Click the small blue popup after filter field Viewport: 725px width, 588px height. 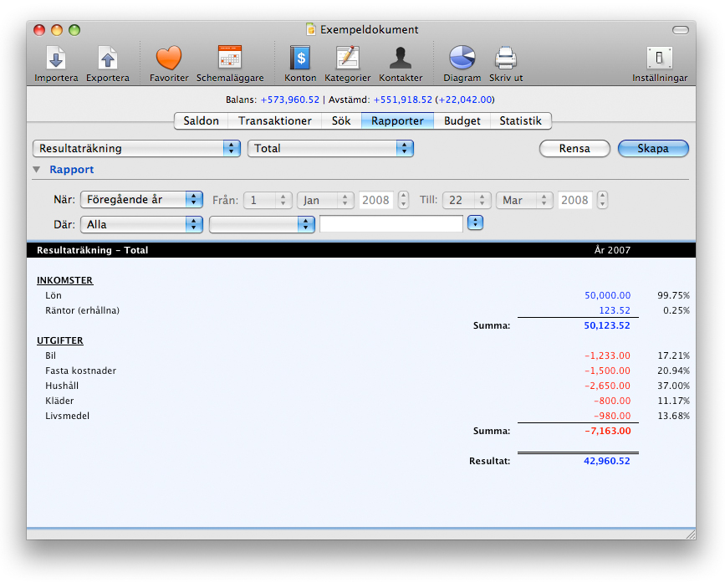coord(475,222)
